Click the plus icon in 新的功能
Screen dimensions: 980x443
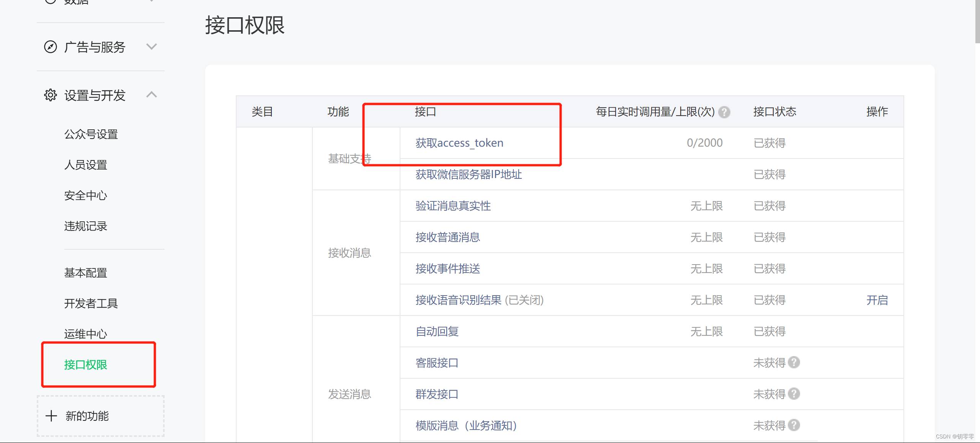pos(51,416)
